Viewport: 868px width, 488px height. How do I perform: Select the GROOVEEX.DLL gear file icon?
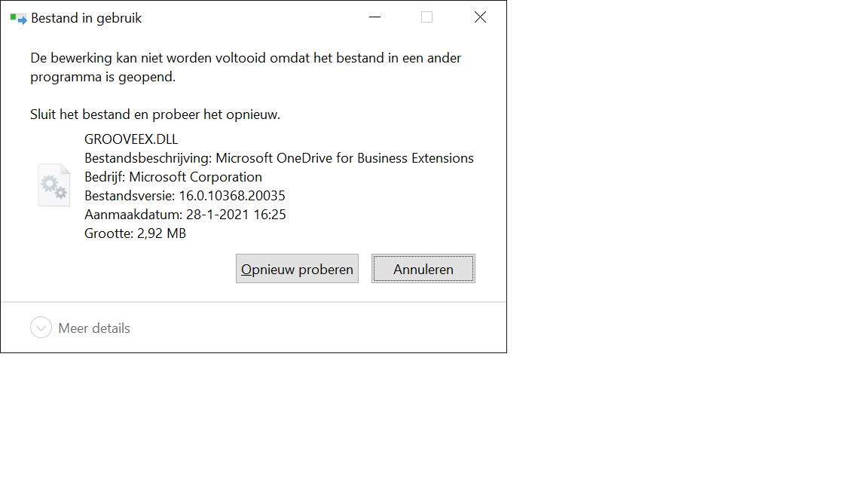53,185
